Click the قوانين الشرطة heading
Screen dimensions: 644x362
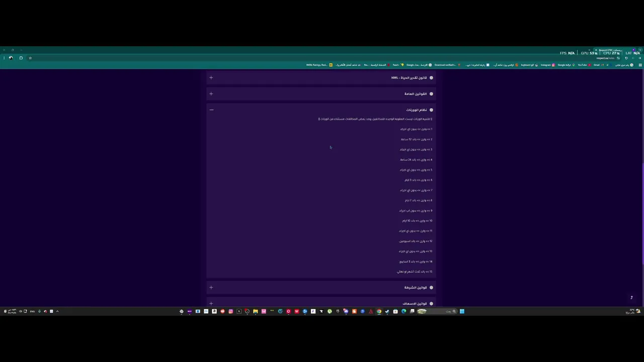pyautogui.click(x=416, y=288)
